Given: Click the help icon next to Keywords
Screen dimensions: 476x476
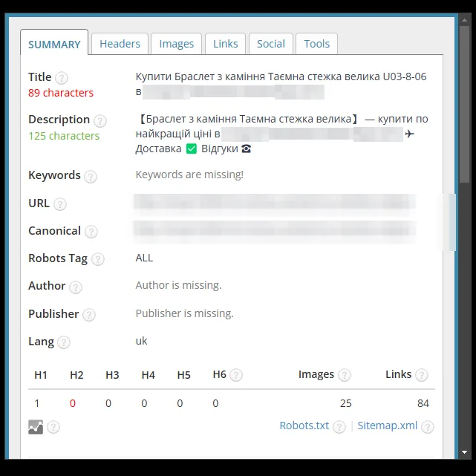Looking at the screenshot, I should coord(91,177).
